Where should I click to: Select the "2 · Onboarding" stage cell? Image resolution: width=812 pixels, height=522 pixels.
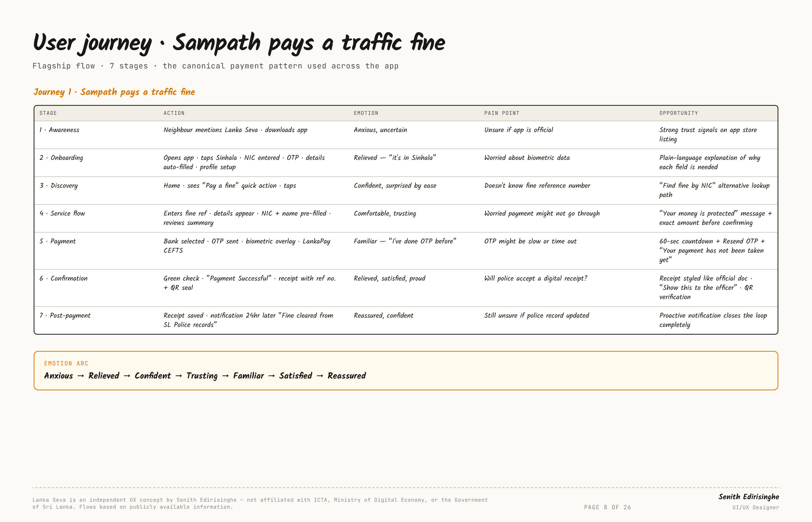point(61,158)
